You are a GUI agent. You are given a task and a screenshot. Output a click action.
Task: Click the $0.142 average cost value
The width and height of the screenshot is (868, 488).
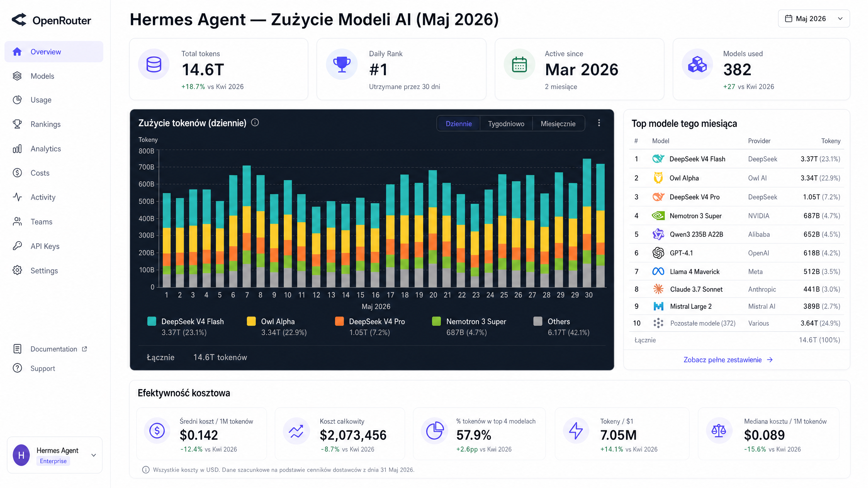coord(199,435)
